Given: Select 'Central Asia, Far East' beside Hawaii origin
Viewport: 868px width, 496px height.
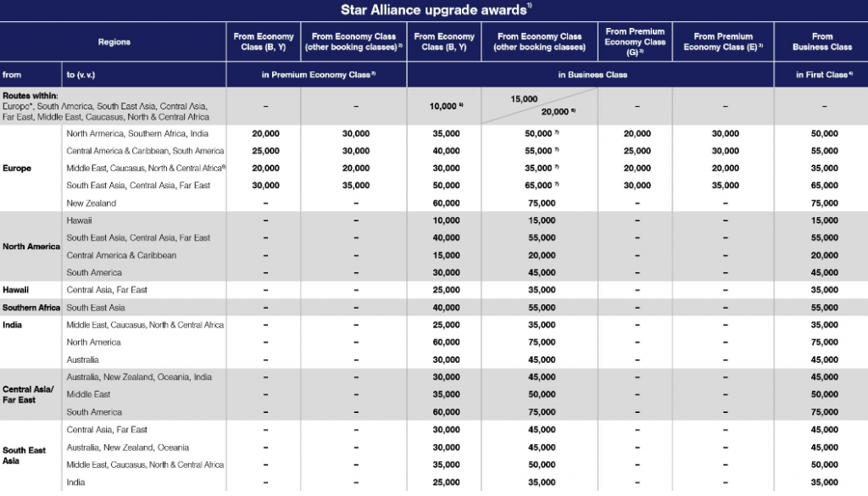Looking at the screenshot, I should (x=107, y=289).
